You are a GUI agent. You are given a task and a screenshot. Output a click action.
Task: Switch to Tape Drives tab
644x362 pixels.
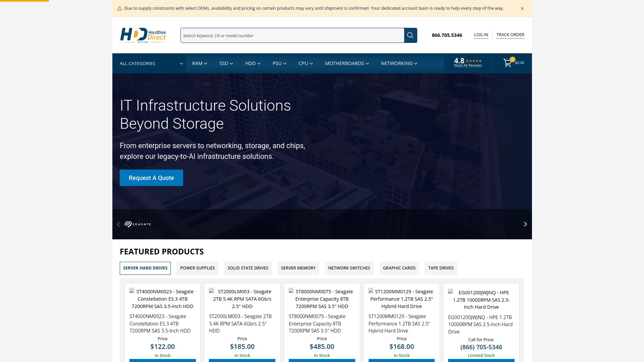(x=441, y=268)
